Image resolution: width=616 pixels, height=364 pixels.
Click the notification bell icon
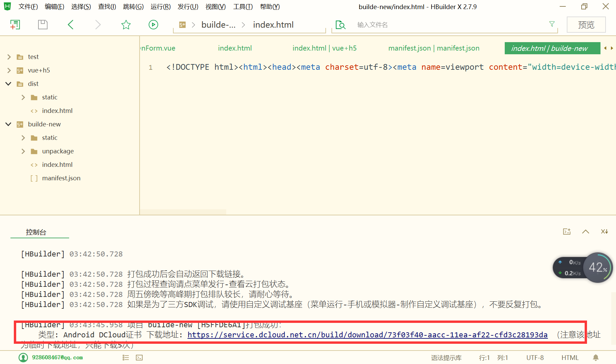[596, 358]
